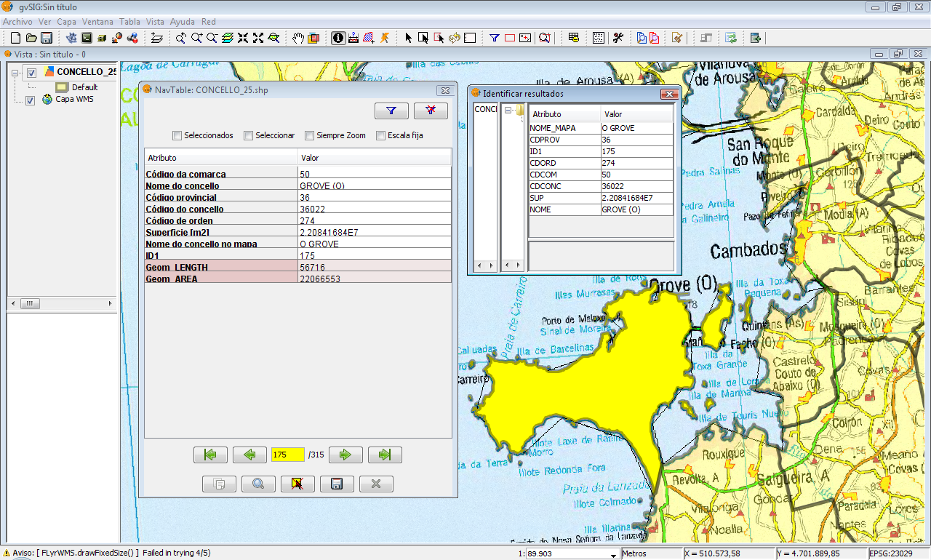Open Tabla menu
Screen dimensions: 931x560
pos(129,22)
